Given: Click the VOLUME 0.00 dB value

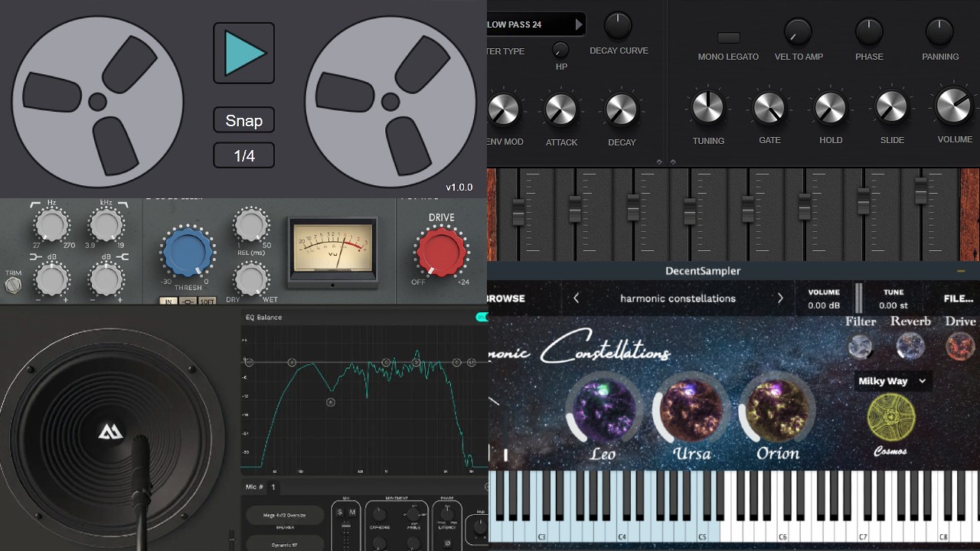Looking at the screenshot, I should point(824,305).
